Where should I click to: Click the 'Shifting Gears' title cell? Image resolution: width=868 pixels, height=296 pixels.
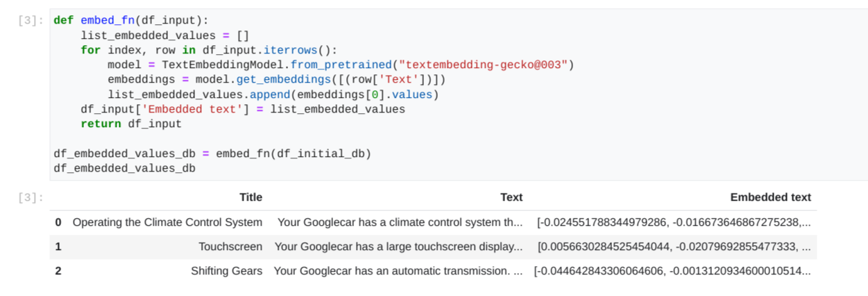pyautogui.click(x=226, y=271)
